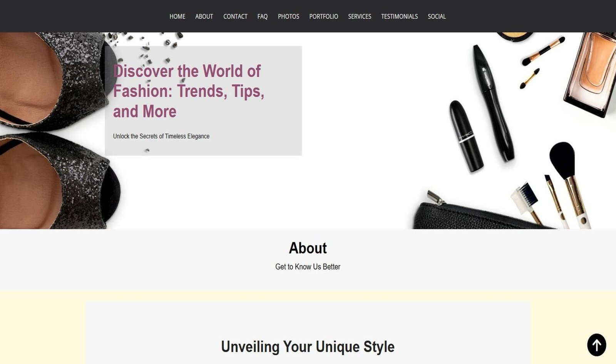View the PHOTOS section
616x364 pixels.
pos(288,17)
